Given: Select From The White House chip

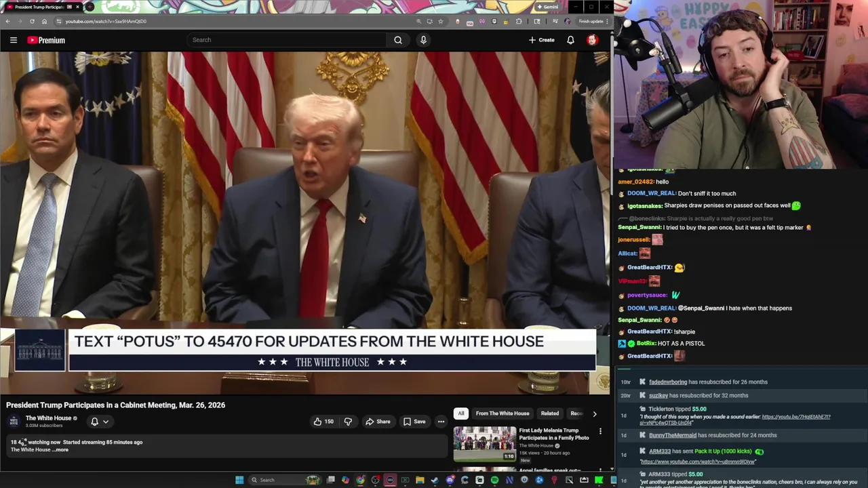Looking at the screenshot, I should (502, 413).
